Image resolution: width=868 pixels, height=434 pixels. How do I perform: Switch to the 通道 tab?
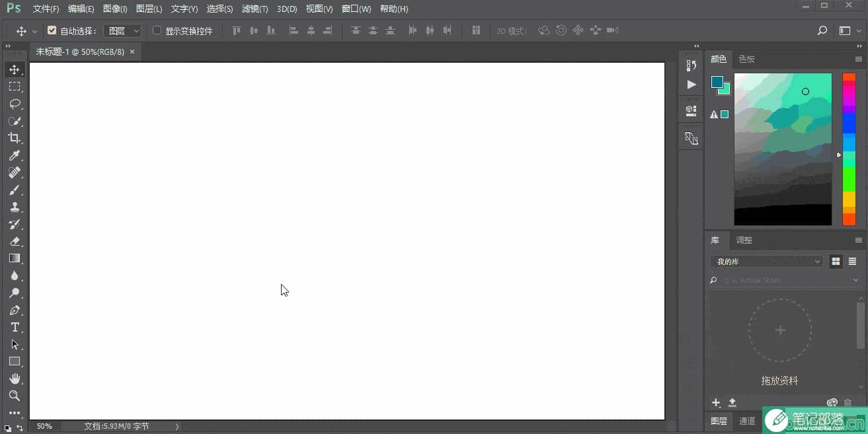(747, 421)
